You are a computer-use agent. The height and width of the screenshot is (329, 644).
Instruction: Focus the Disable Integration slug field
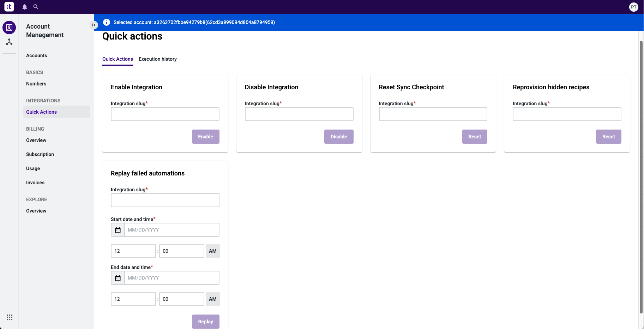299,114
